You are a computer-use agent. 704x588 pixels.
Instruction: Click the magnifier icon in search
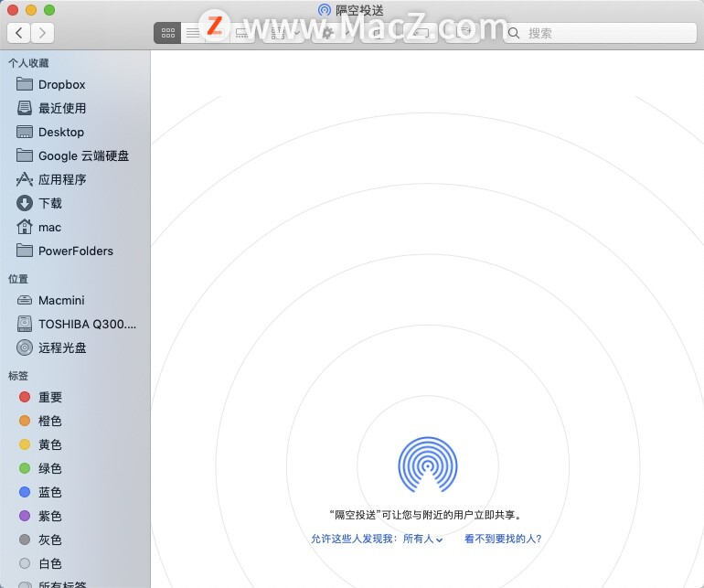[514, 33]
